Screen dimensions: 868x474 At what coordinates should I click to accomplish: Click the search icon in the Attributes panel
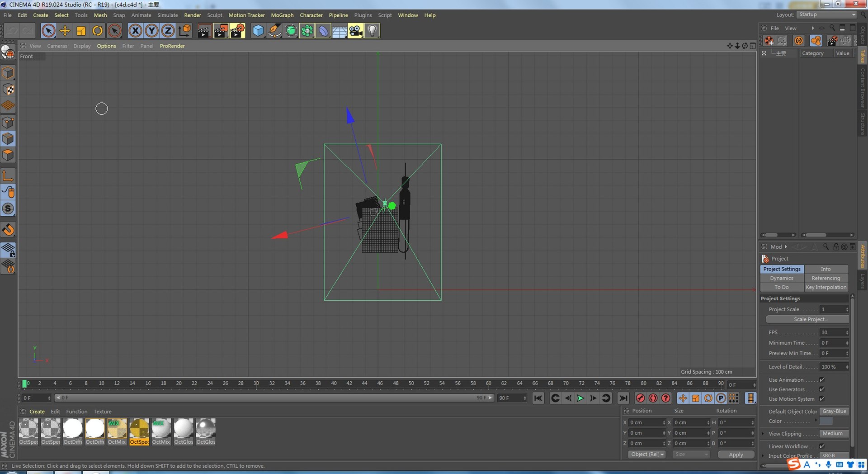pyautogui.click(x=826, y=246)
